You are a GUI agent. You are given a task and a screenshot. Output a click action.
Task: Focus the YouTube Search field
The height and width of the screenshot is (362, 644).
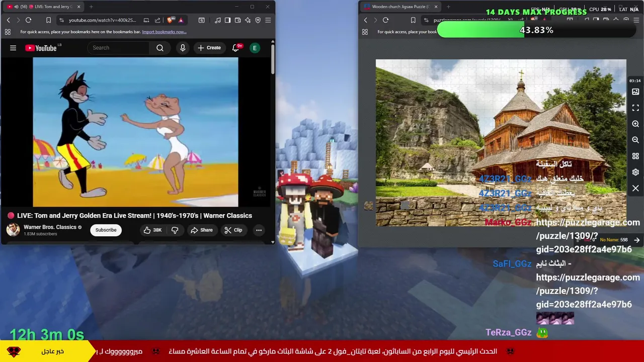point(118,48)
